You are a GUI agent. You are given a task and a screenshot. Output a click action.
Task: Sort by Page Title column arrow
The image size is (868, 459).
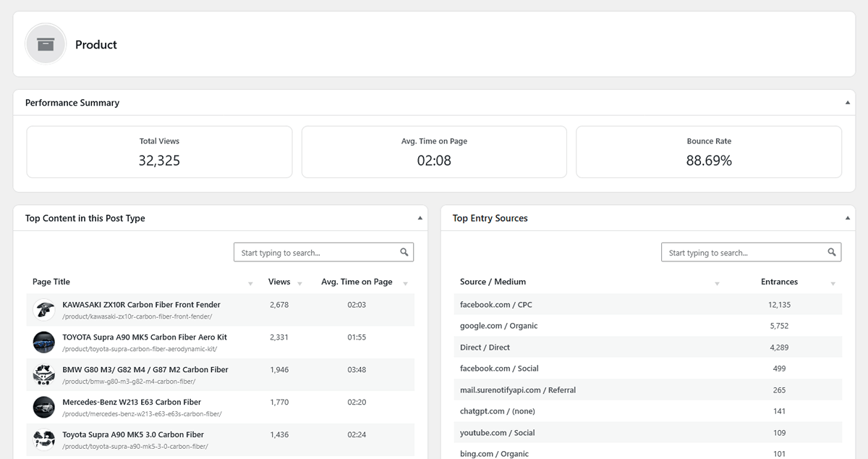250,283
